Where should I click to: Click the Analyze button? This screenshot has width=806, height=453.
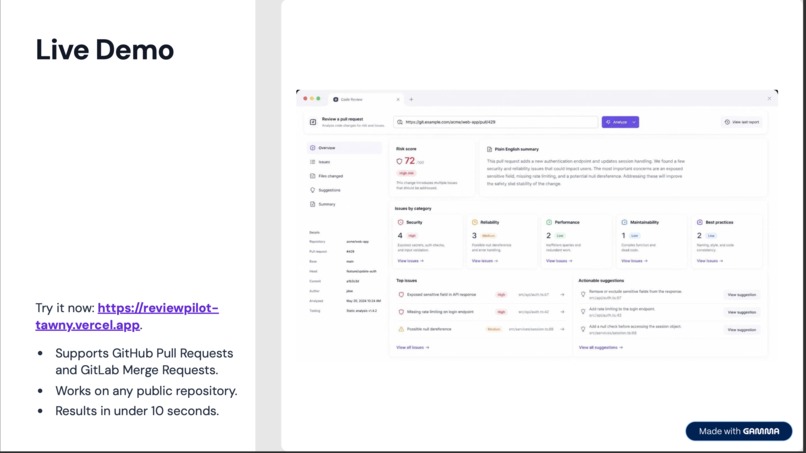(616, 122)
